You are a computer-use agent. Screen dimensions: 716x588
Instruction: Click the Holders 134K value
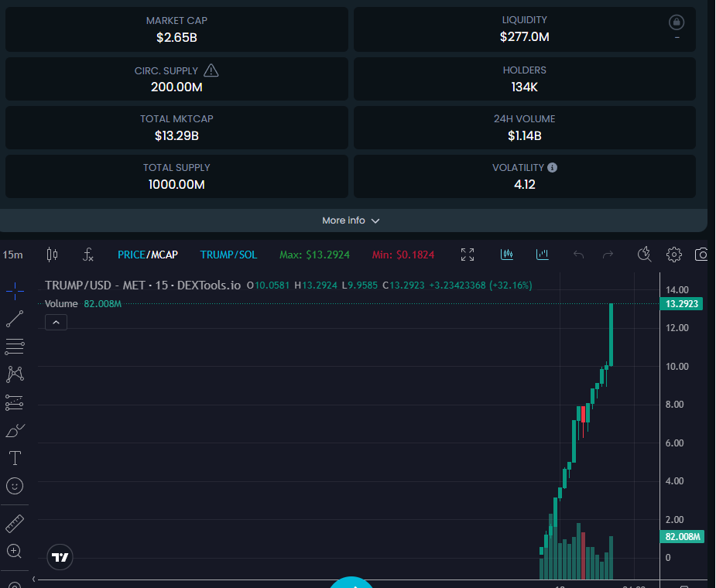click(525, 87)
